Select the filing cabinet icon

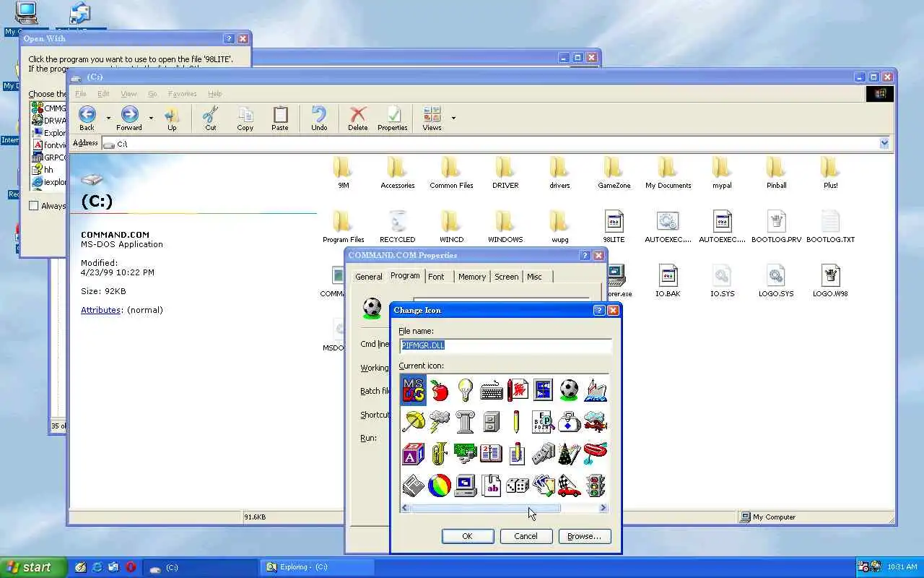491,421
